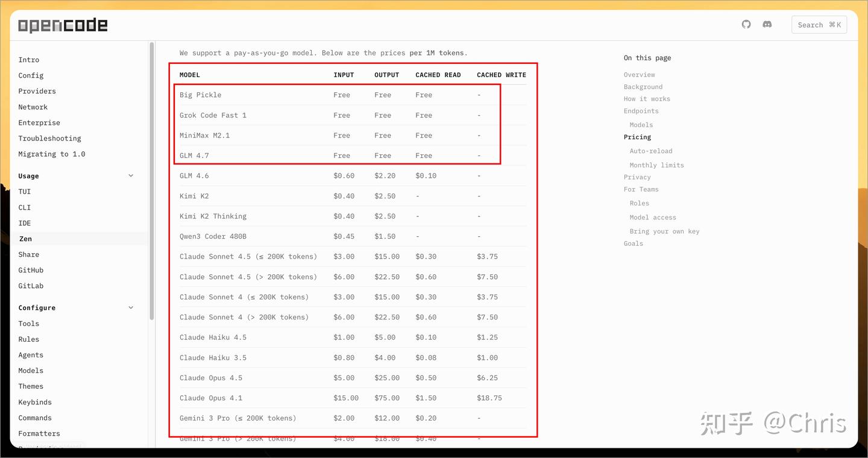Jump to Bring your own key

click(x=665, y=231)
